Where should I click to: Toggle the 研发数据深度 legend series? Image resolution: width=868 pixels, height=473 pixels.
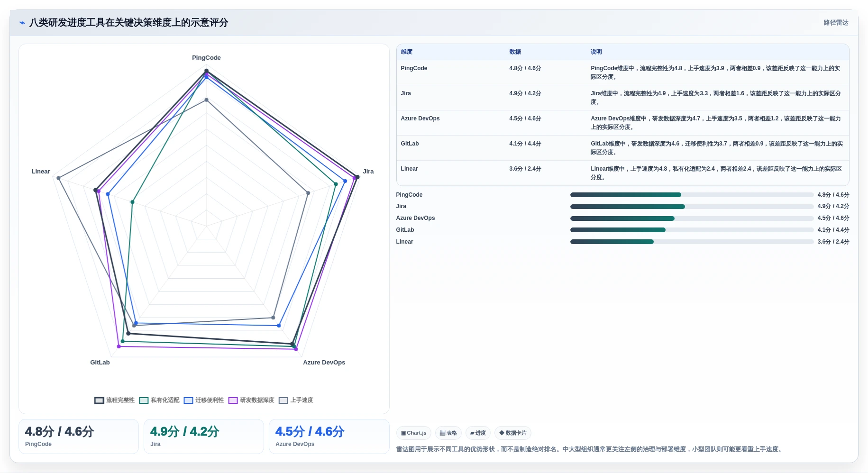point(251,400)
